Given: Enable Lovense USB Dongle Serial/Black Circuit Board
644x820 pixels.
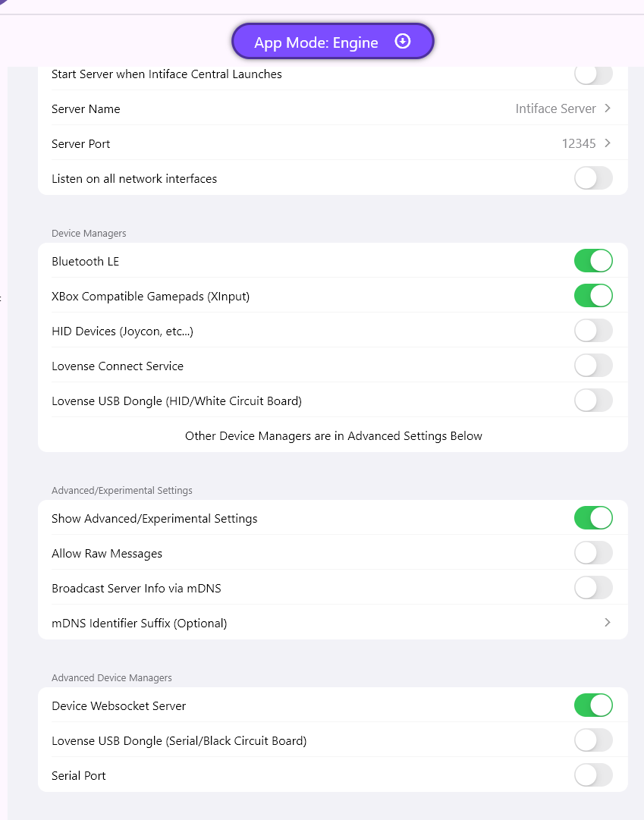Looking at the screenshot, I should pos(593,740).
